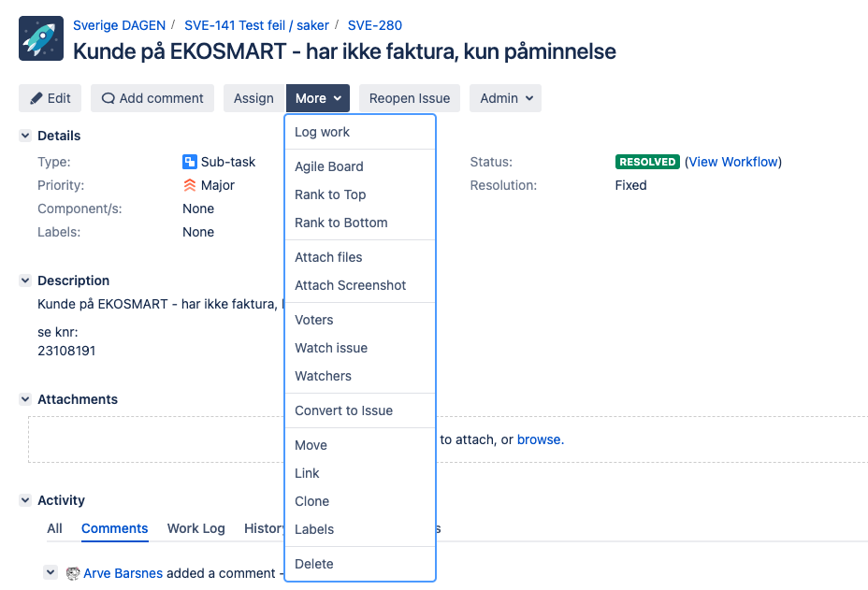Switch to the History tab
The height and width of the screenshot is (590, 868).
point(264,528)
